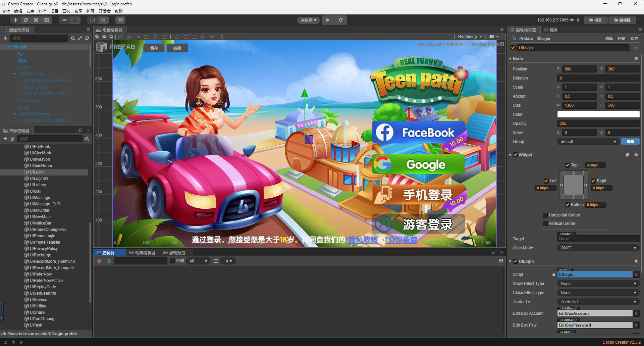Screen dimensions: 644x346
Task: Open the 项目 menu in the menu bar
Action: point(54,11)
